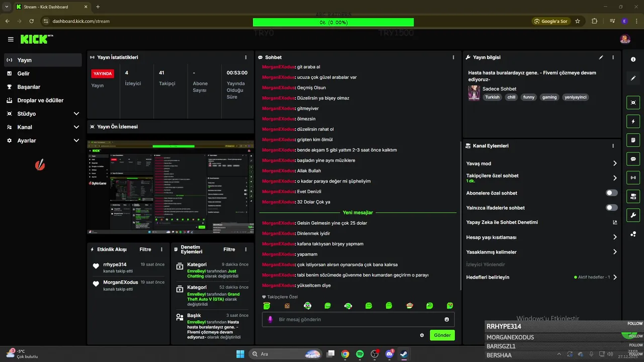Viewport: 644px width, 362px height.
Task: Switch to the Stream - Kick Dashboard tab
Action: click(x=52, y=7)
